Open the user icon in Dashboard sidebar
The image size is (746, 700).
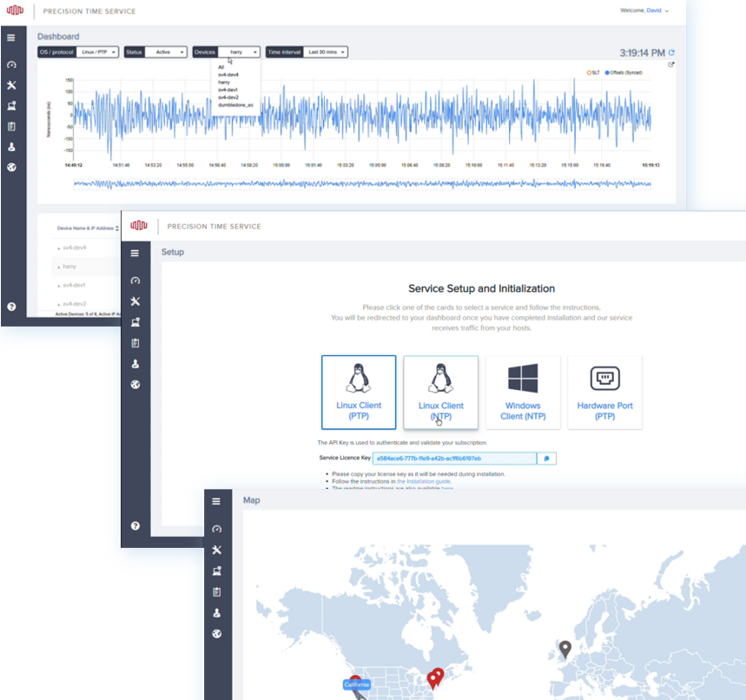pyautogui.click(x=11, y=147)
